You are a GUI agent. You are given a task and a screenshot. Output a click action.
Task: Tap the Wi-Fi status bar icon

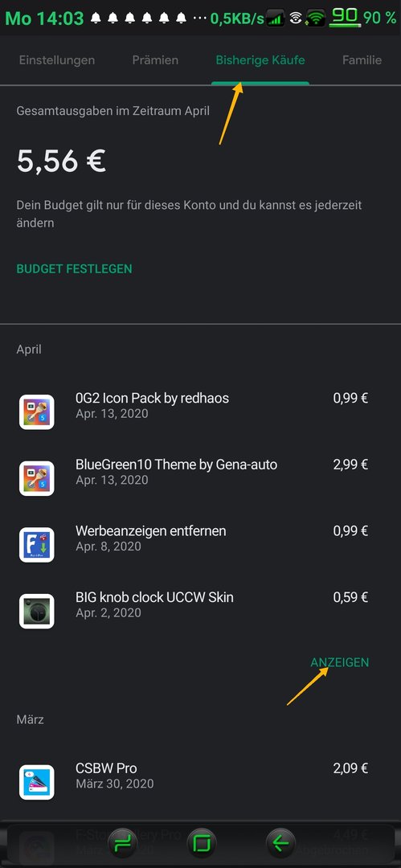click(316, 18)
